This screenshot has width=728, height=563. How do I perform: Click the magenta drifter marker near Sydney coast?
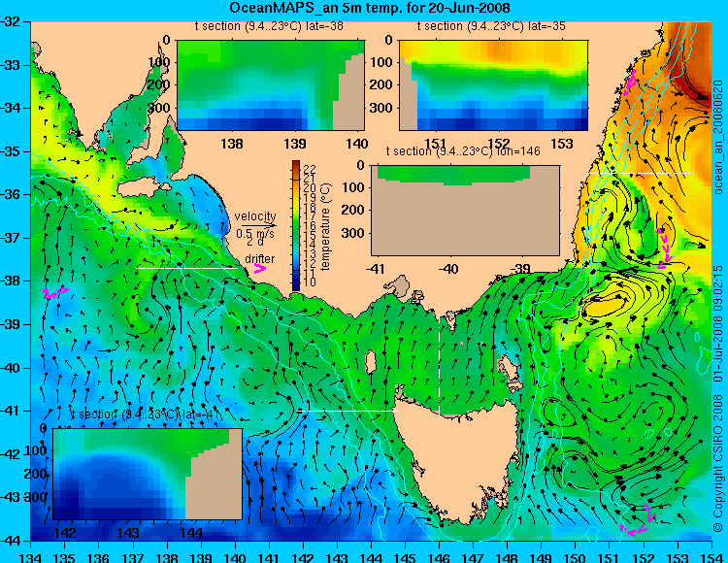630,83
